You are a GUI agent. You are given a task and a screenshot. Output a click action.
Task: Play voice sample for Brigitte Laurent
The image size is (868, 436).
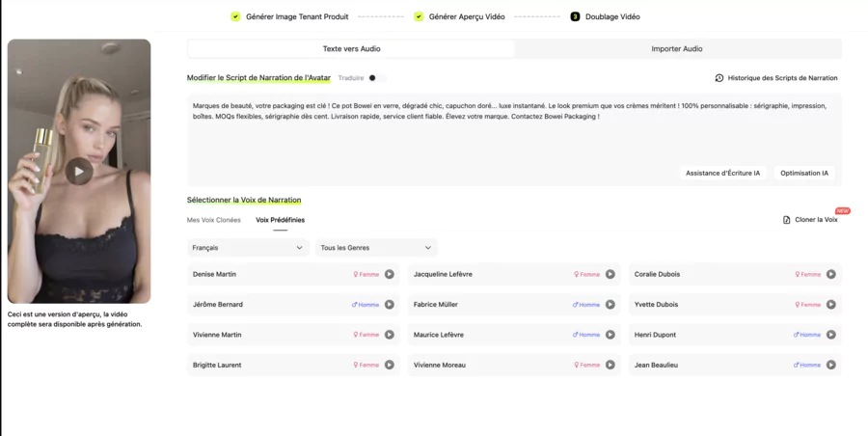click(x=390, y=365)
